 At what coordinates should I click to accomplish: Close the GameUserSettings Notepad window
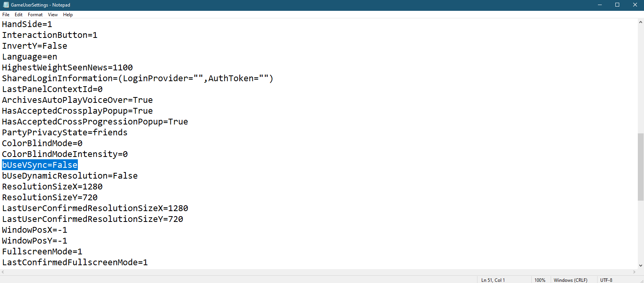click(635, 5)
